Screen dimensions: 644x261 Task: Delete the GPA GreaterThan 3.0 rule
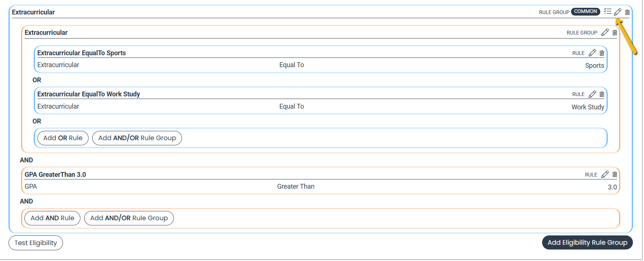[x=615, y=174]
